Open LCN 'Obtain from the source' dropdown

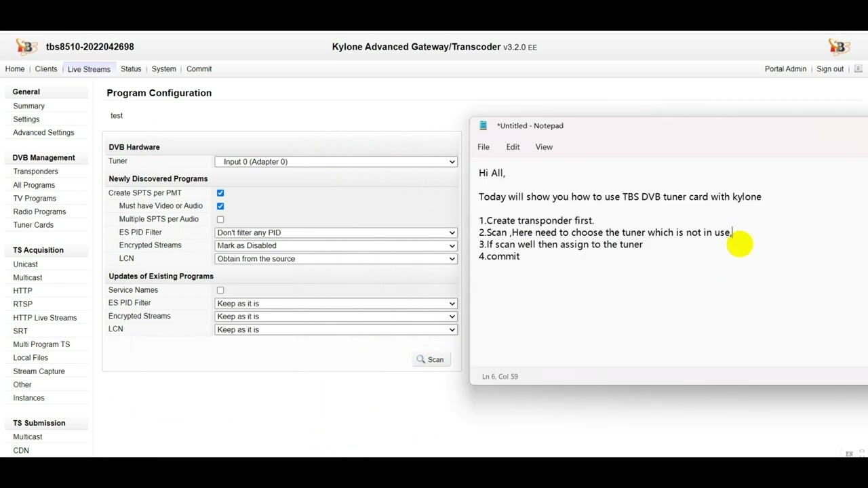[x=336, y=259]
